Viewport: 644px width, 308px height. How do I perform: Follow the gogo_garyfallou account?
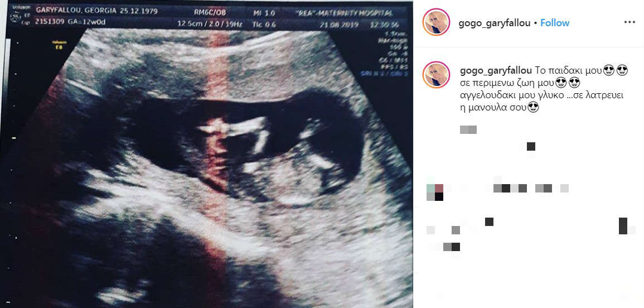(x=554, y=23)
